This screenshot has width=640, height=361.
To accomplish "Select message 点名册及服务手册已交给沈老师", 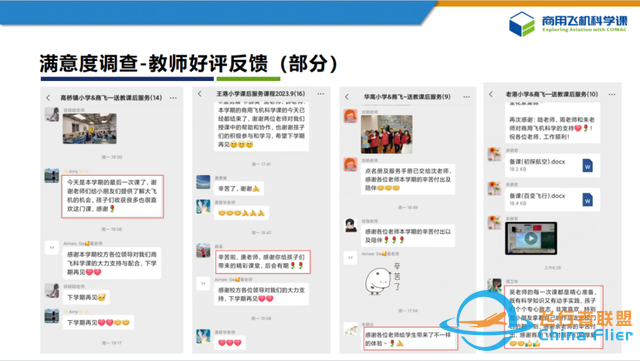I will tap(408, 179).
